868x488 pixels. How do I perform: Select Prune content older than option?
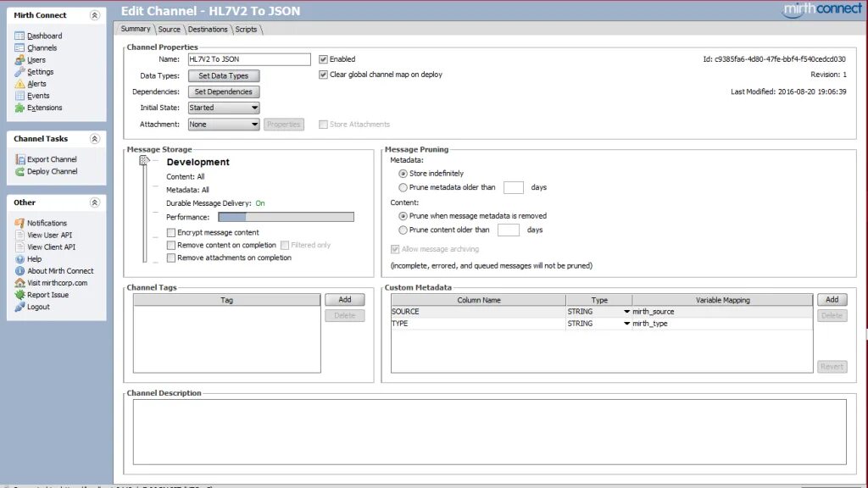tap(403, 230)
